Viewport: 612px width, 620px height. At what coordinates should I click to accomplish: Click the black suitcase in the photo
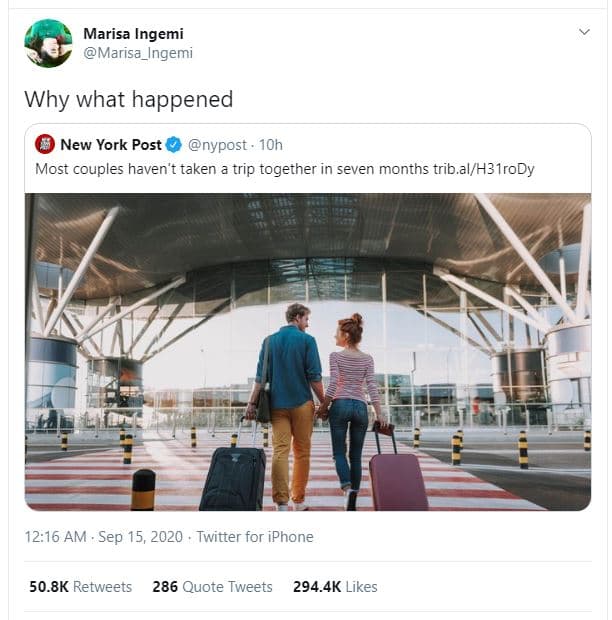click(232, 478)
